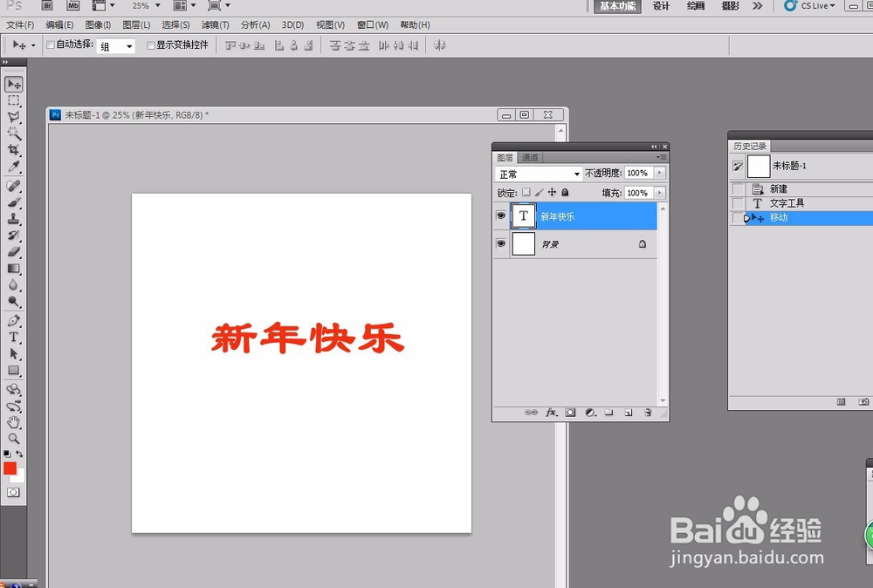Screen dimensions: 873x588
Task: Click the Delete layer trash icon
Action: [x=647, y=411]
